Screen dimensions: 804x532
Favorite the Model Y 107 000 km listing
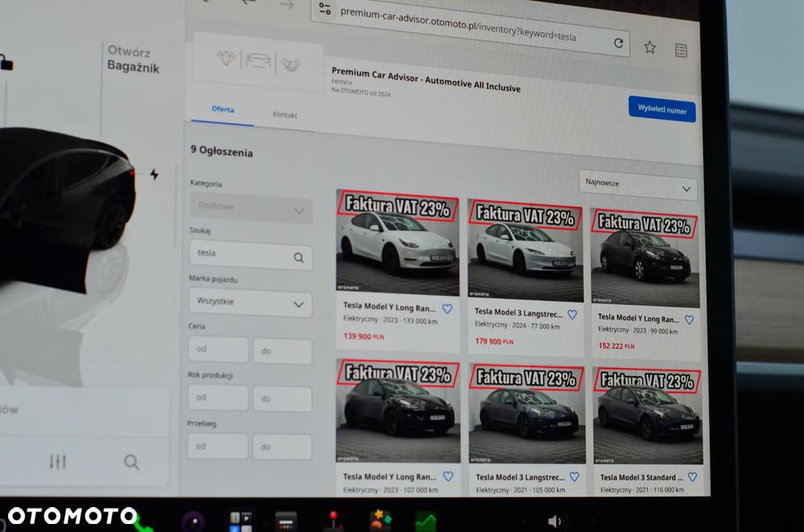coord(448,476)
